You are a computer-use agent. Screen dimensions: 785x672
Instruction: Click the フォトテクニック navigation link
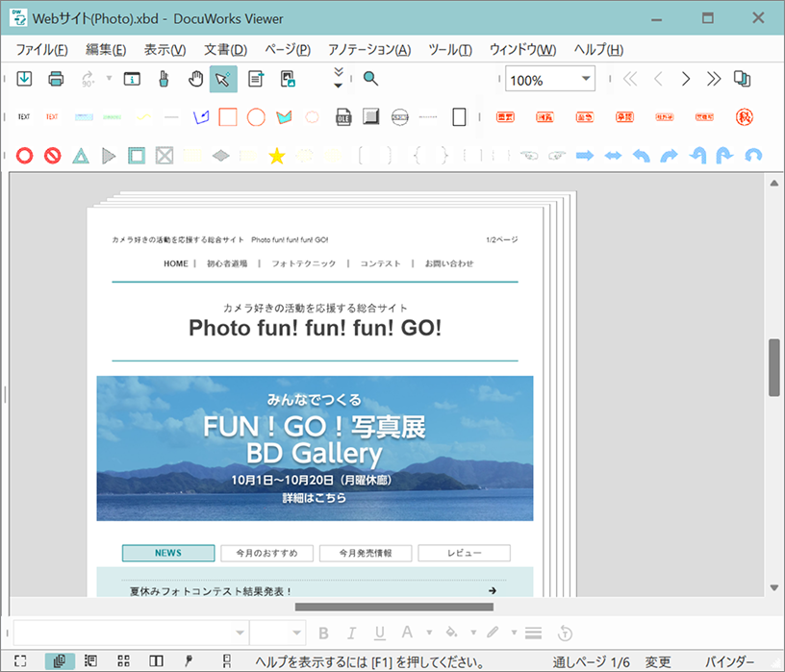(303, 263)
